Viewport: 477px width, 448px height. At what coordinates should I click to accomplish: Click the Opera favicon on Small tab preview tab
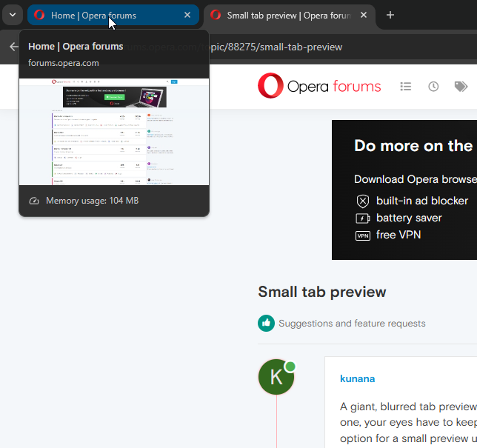point(216,15)
